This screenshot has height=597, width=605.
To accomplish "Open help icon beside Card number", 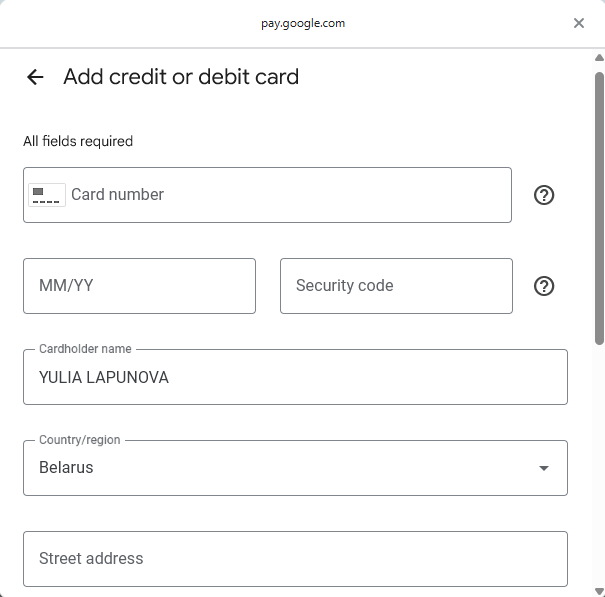I will click(544, 195).
